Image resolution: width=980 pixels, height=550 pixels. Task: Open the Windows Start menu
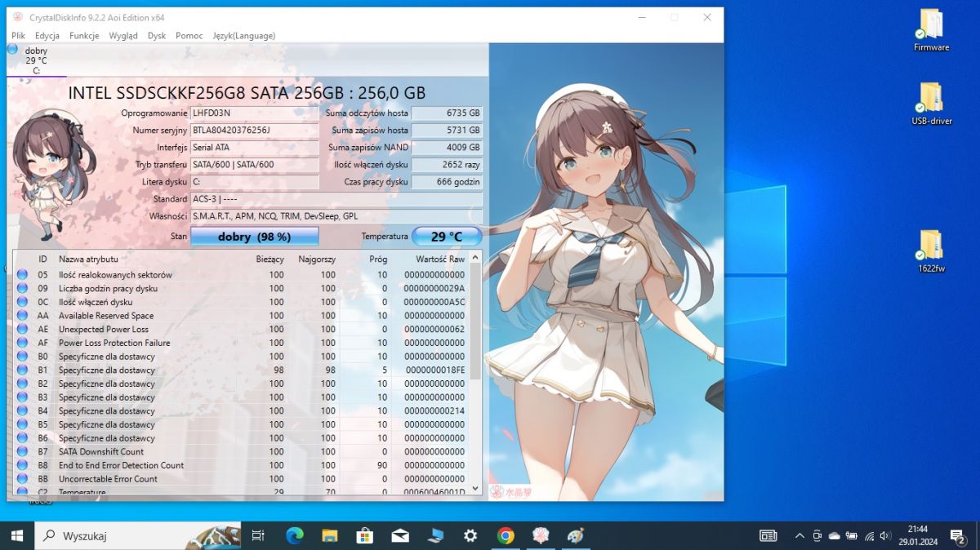pyautogui.click(x=17, y=535)
